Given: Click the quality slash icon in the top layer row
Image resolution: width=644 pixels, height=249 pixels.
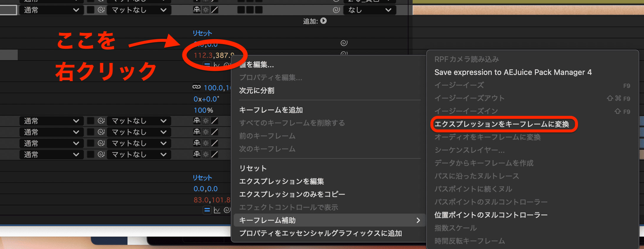Looking at the screenshot, I should [x=215, y=10].
